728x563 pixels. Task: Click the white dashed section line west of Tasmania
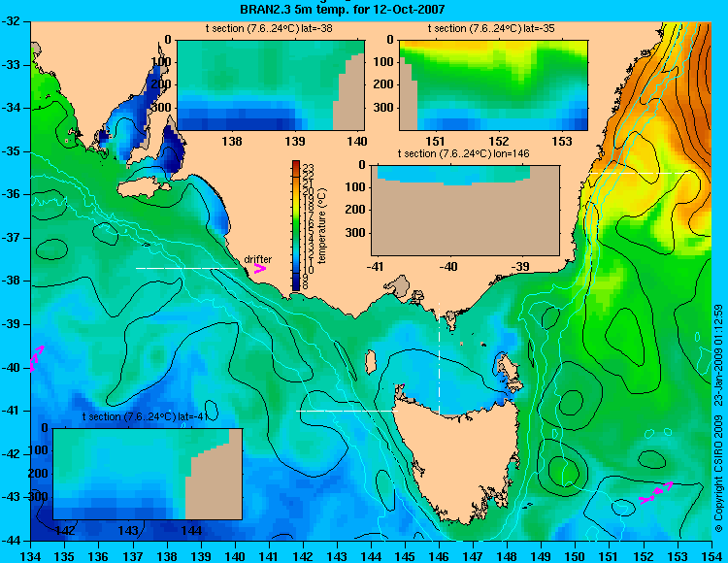point(347,411)
